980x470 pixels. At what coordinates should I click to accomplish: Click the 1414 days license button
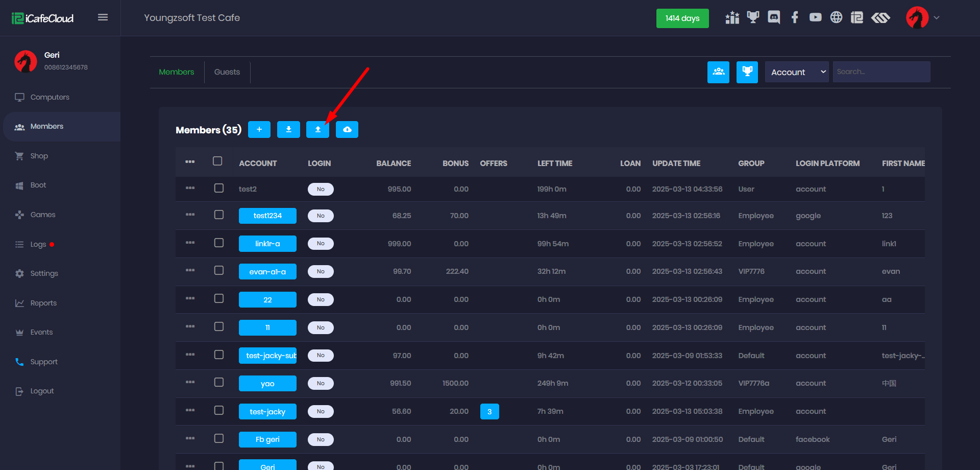tap(682, 18)
